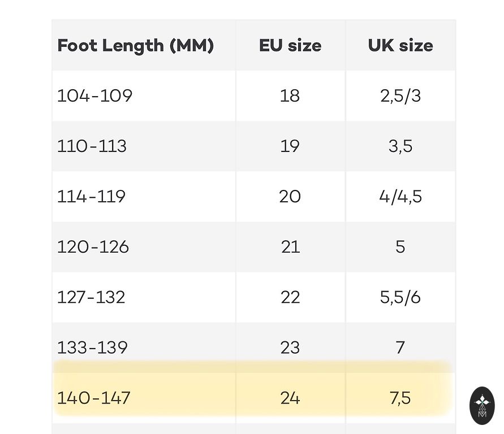Select the 104-109 foot length cell
This screenshot has height=434, width=504.
[95, 96]
